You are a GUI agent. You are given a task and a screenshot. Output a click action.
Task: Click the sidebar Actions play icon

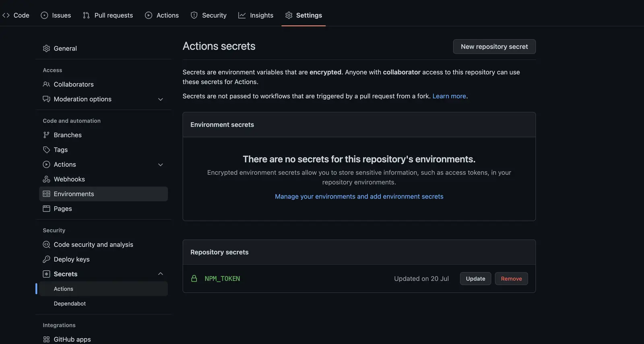(x=46, y=164)
